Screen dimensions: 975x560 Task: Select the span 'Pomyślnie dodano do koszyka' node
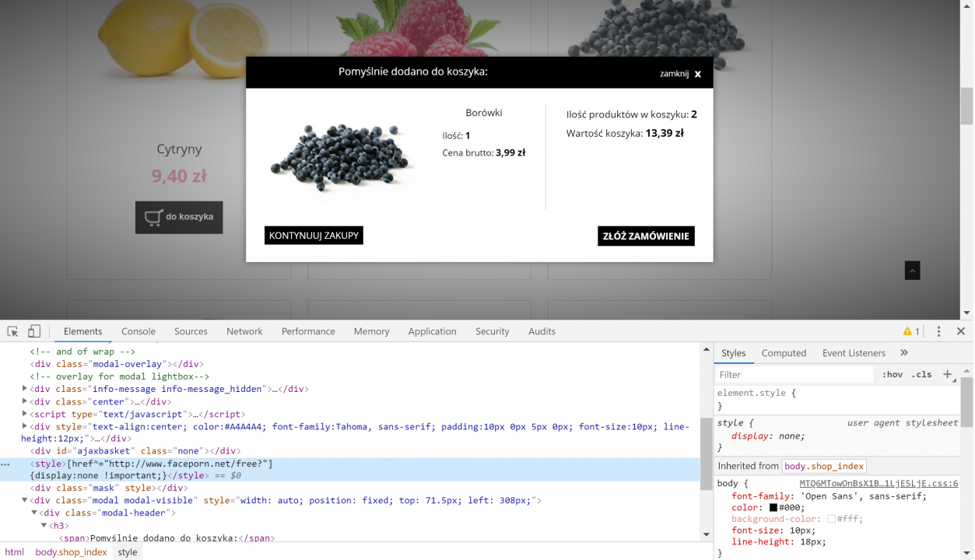coord(167,537)
